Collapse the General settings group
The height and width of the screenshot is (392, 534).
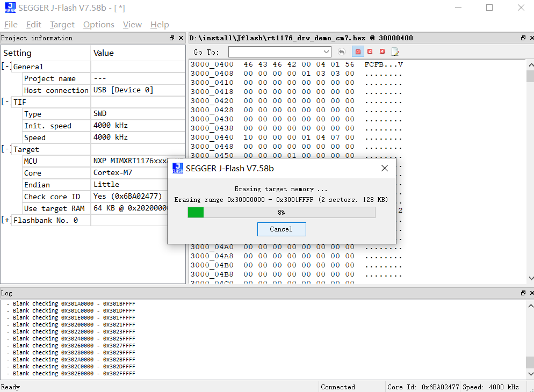click(x=6, y=67)
